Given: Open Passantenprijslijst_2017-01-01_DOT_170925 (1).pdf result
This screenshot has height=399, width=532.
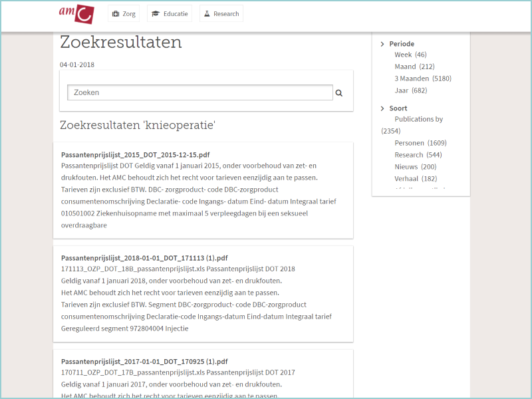Looking at the screenshot, I should (144, 362).
